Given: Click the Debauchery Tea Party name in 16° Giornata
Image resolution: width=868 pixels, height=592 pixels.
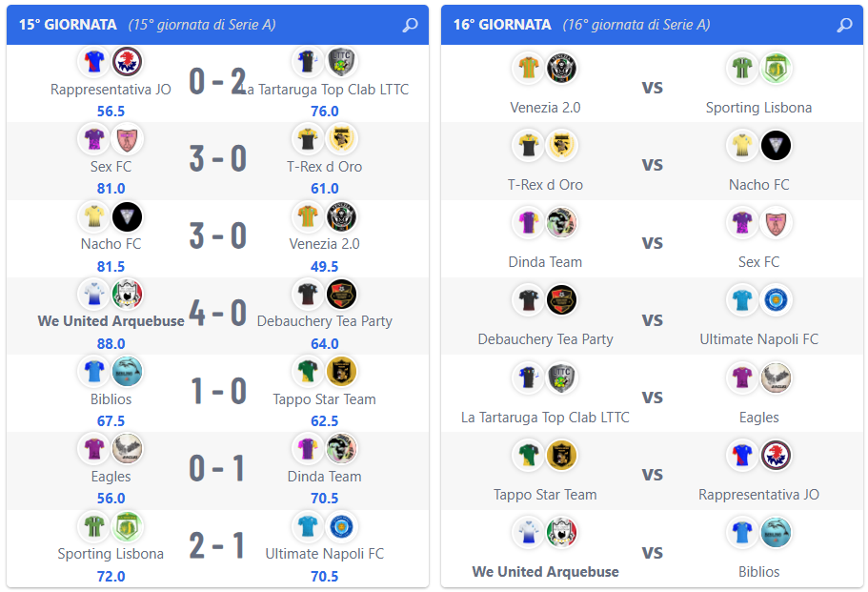Looking at the screenshot, I should 545,339.
